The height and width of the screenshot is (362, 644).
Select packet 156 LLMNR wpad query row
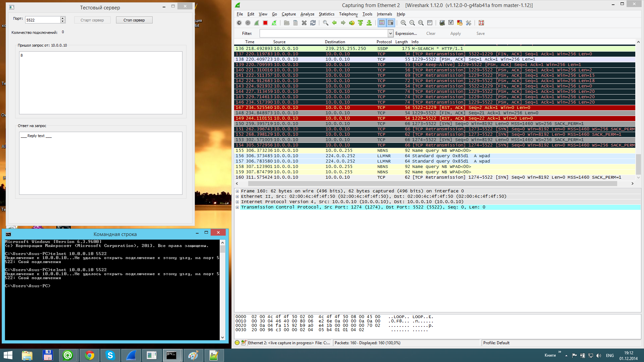coord(435,156)
